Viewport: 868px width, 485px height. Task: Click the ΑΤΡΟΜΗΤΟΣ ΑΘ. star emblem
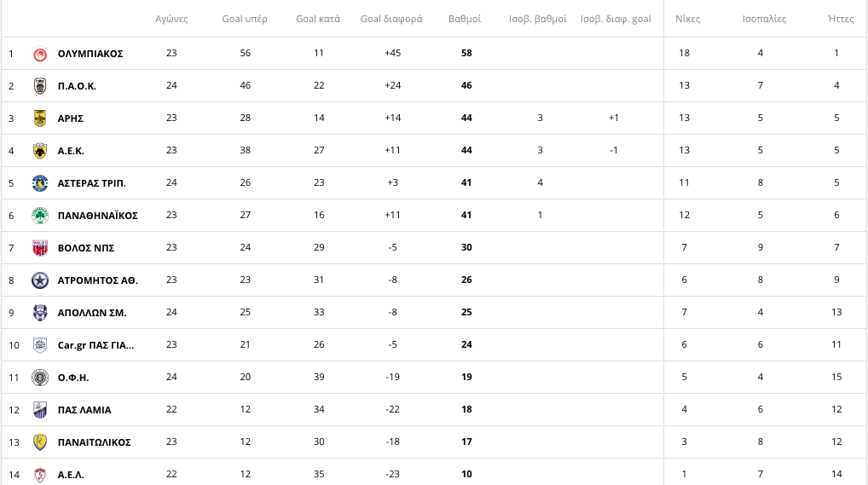40,280
